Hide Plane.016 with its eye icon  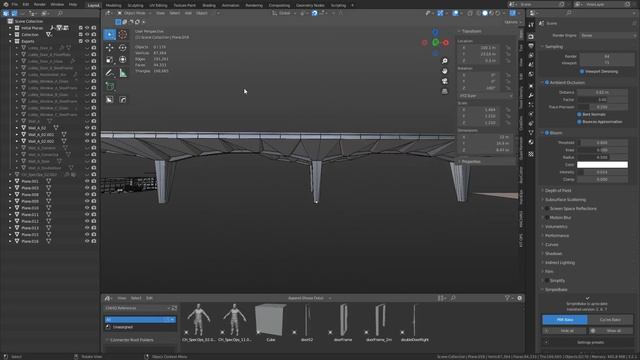pos(87,241)
